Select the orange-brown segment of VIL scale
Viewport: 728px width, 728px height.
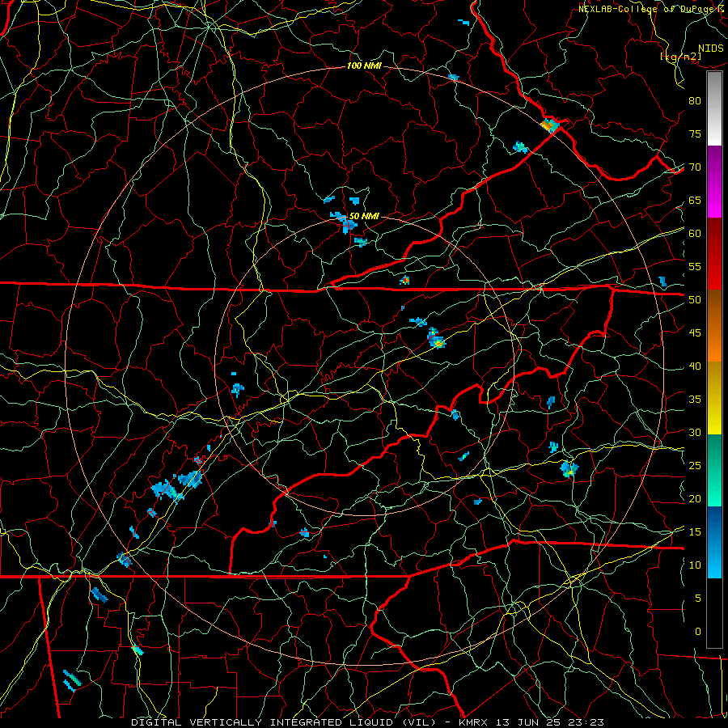(714, 325)
